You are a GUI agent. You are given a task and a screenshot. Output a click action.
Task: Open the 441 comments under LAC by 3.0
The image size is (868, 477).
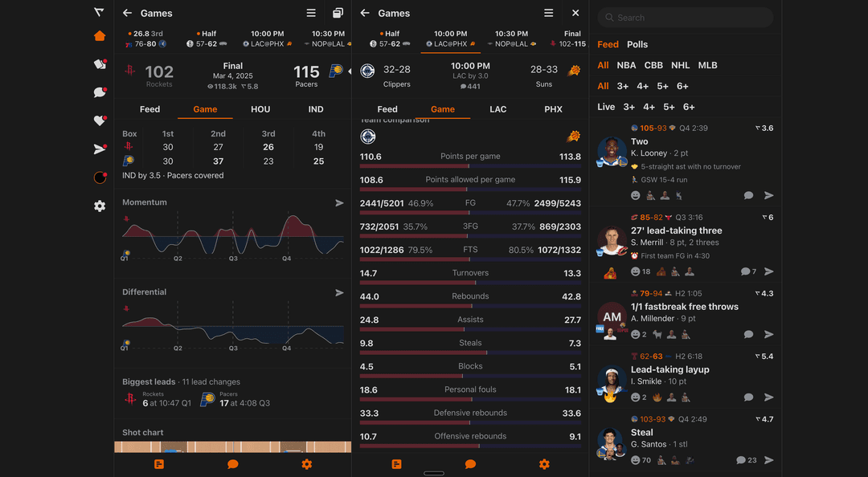(x=470, y=86)
